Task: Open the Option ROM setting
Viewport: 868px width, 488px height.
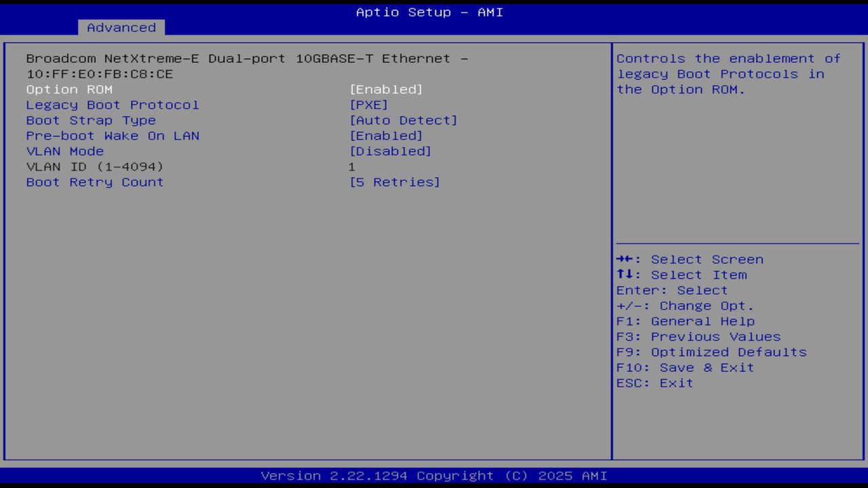Action: click(68, 89)
